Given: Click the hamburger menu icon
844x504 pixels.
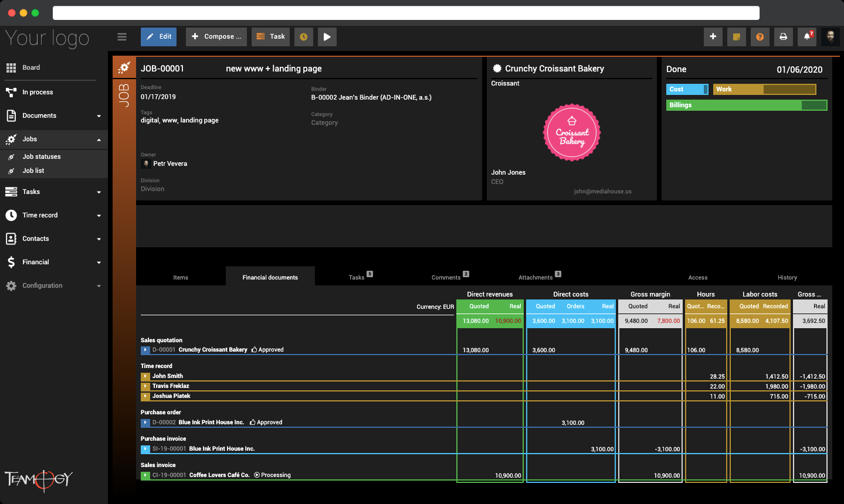Looking at the screenshot, I should [x=122, y=37].
